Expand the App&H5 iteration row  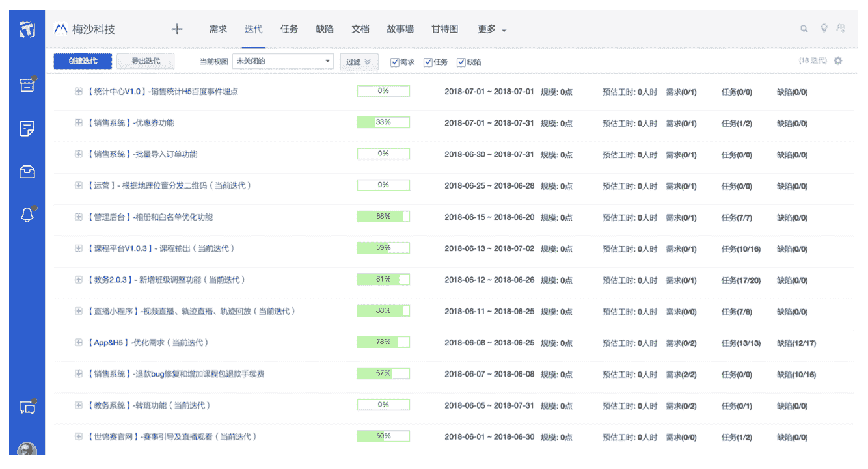(78, 342)
